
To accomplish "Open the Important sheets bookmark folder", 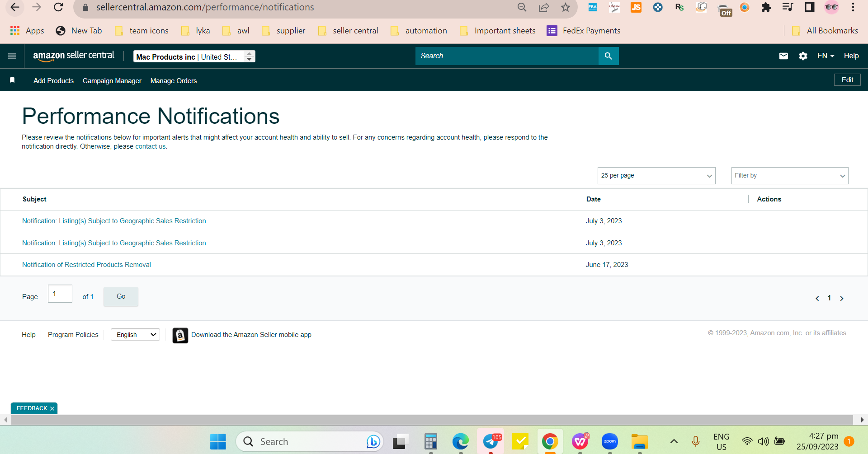I will coord(497,31).
